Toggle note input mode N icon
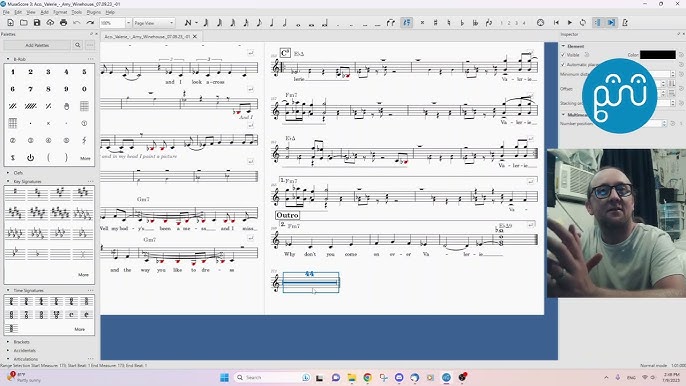The height and width of the screenshot is (386, 686). [x=188, y=23]
